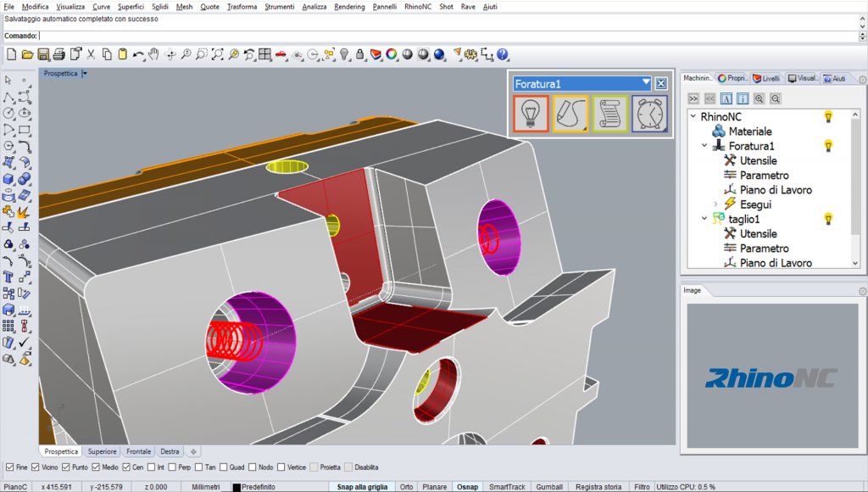Screen dimensions: 868x492
Task: Select the solid Box tool in sidebar
Action: coord(8,179)
